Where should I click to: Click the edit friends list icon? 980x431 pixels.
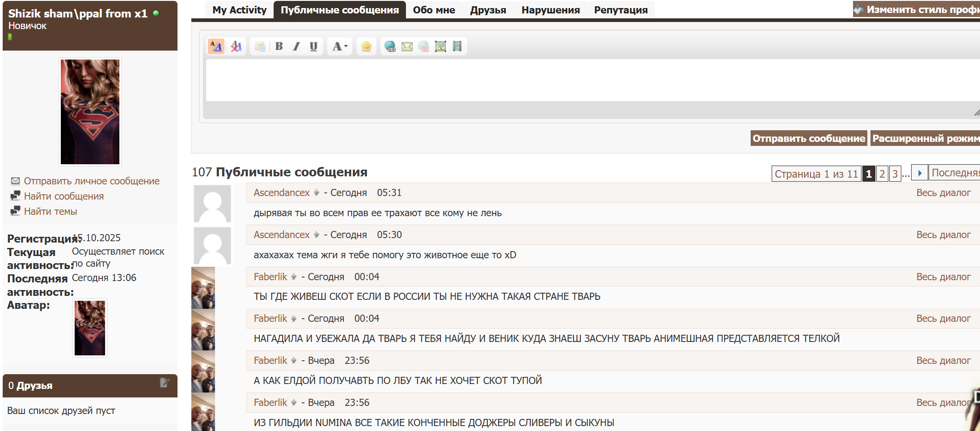165,383
